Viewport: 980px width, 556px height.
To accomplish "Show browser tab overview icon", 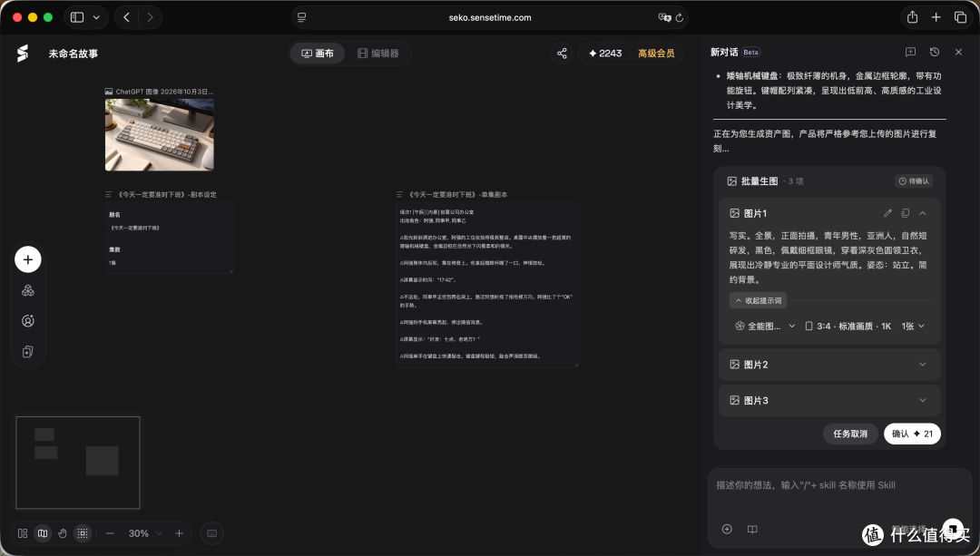I will point(960,17).
